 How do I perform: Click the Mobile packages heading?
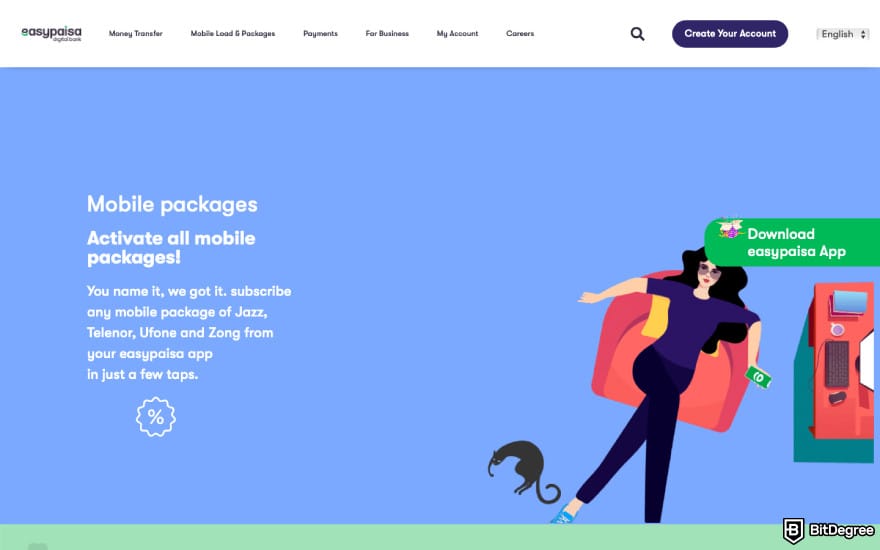coord(172,204)
